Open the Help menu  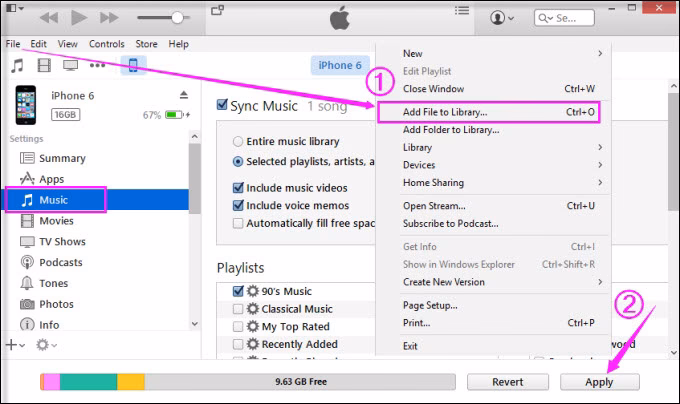click(178, 44)
